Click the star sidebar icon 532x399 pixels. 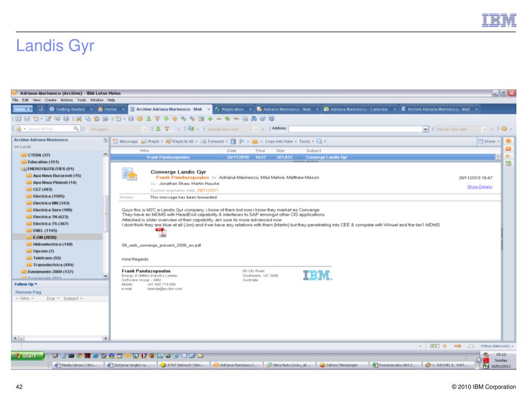tap(508, 156)
